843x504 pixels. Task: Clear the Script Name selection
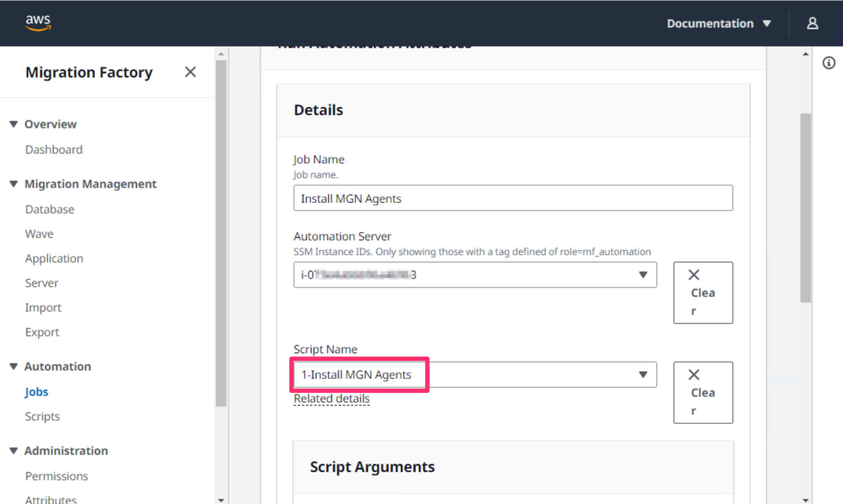(703, 392)
